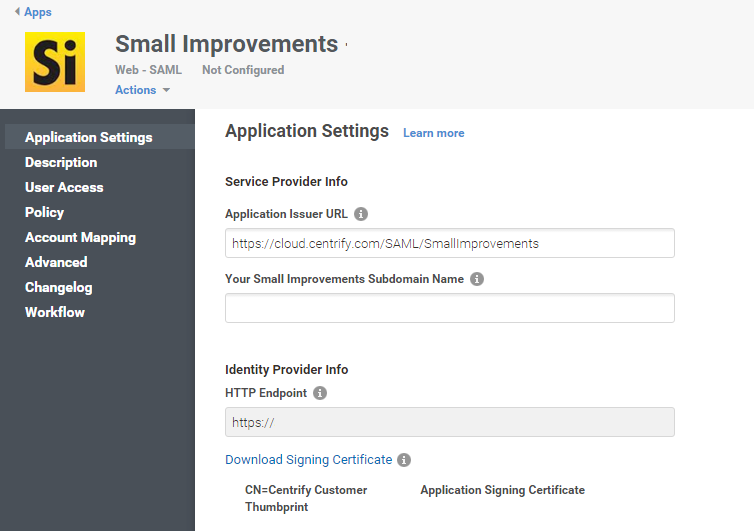Screen dimensions: 754x531
Task: Click the Actions dropdown arrow
Action: (166, 90)
